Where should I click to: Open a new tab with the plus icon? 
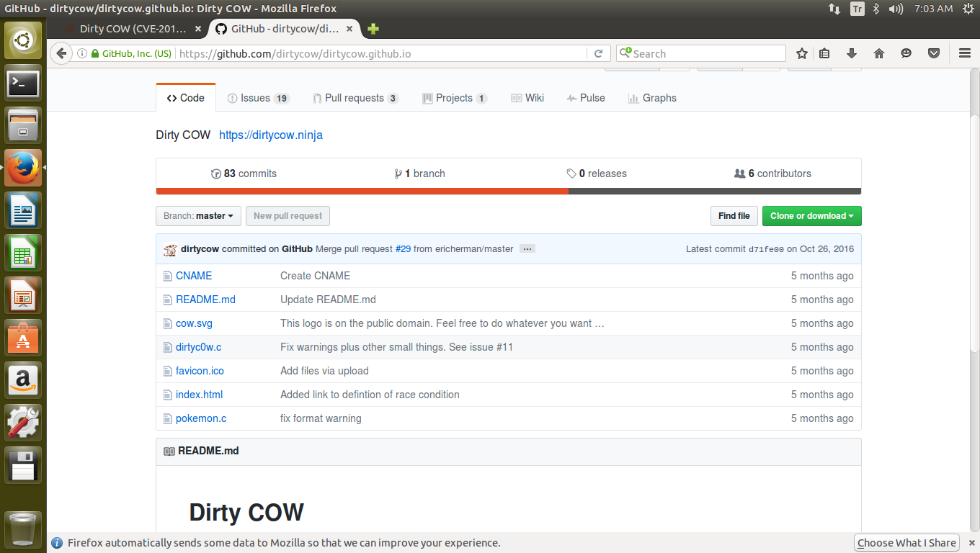pyautogui.click(x=373, y=29)
